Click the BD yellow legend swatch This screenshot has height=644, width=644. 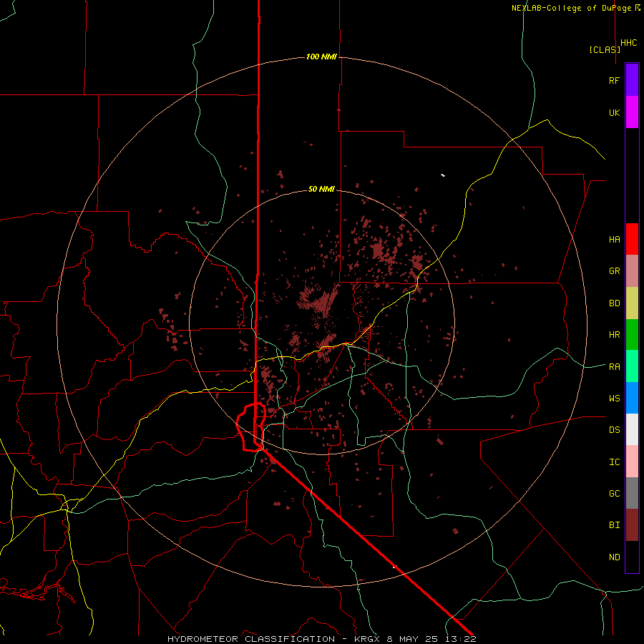[x=632, y=303]
